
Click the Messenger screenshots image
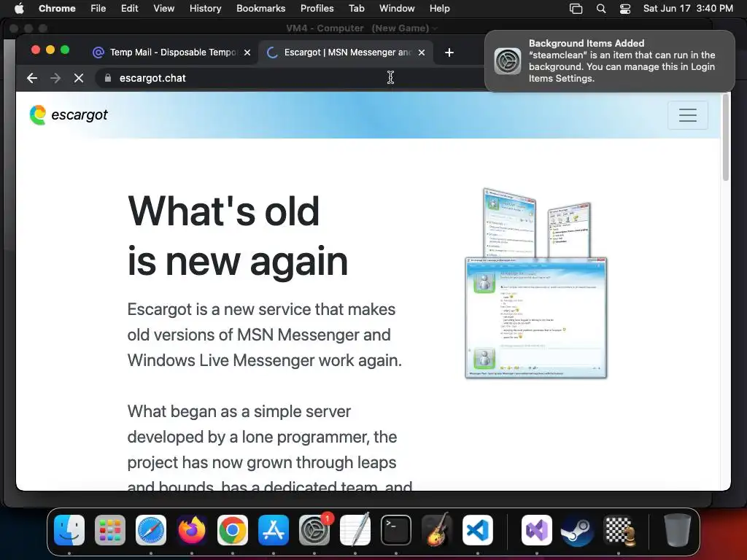[x=536, y=284]
